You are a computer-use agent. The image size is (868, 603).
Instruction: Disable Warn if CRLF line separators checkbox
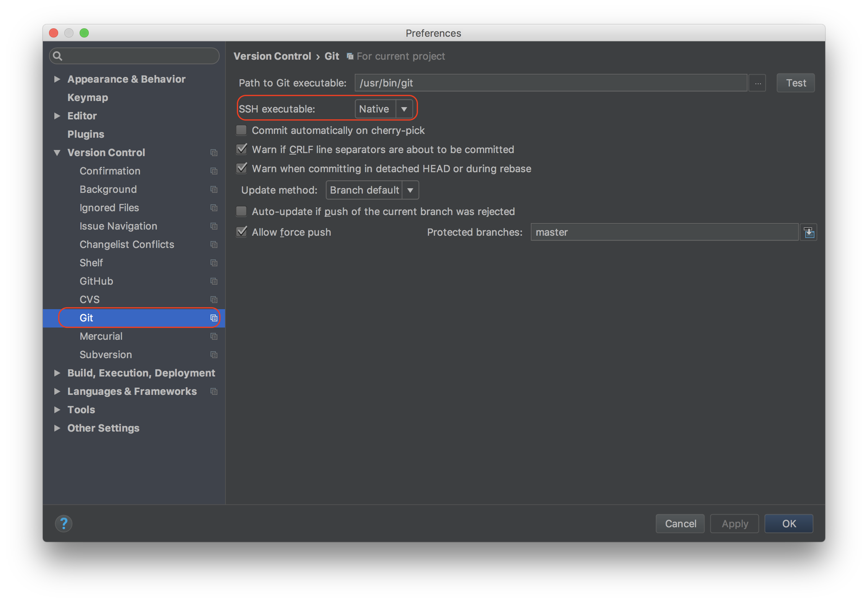(x=241, y=149)
